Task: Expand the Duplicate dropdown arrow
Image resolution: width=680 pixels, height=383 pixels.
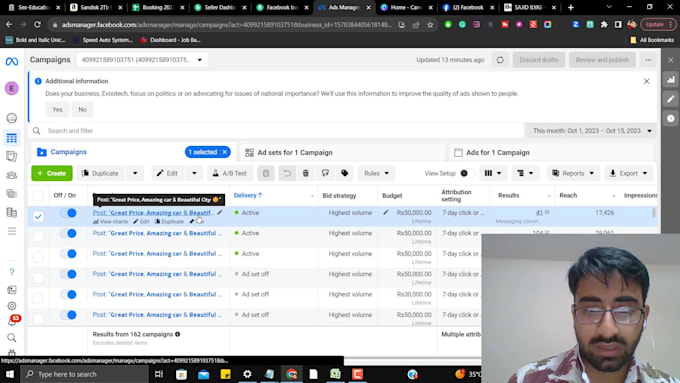Action: coord(135,173)
